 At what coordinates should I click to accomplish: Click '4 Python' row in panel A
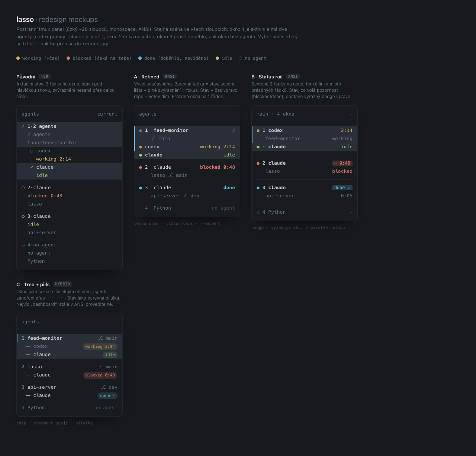tap(187, 208)
